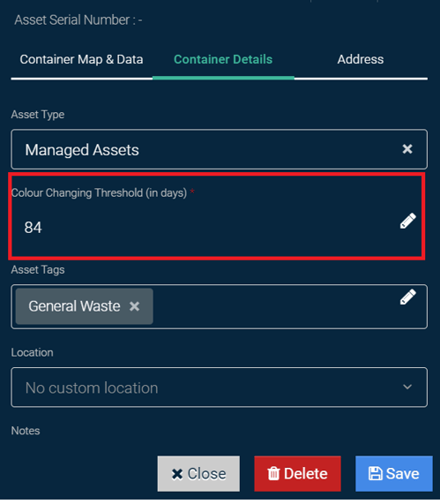Click the Asset Tags pencil edit icon
This screenshot has height=504, width=440.
click(408, 297)
